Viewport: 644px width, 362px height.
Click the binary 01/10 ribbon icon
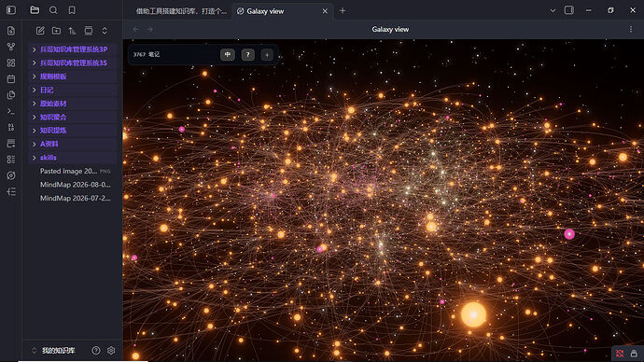11,127
